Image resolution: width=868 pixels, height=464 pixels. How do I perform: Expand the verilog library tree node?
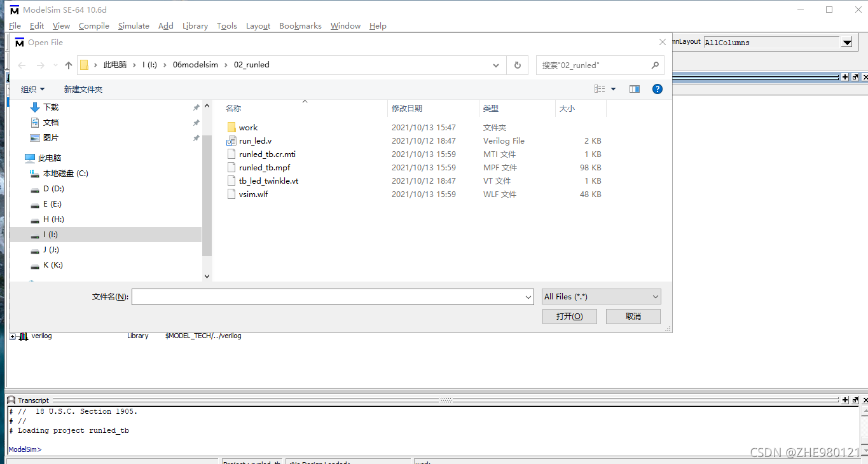(13, 336)
